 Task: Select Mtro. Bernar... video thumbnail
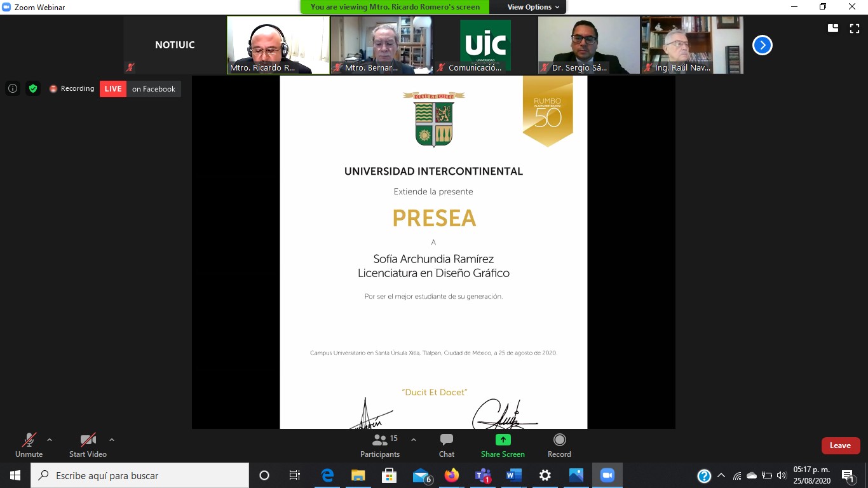(382, 45)
